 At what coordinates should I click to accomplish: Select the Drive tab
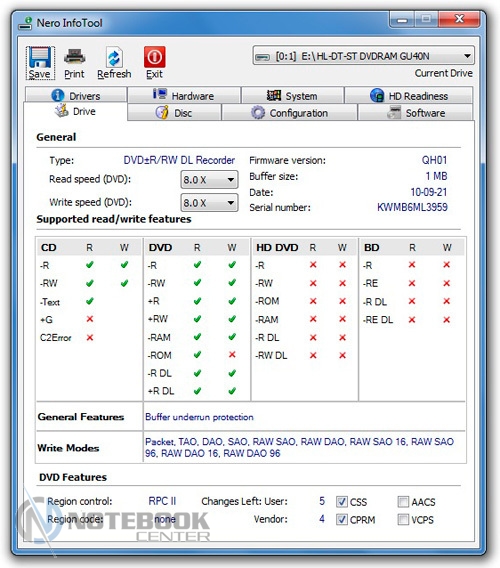[x=75, y=111]
